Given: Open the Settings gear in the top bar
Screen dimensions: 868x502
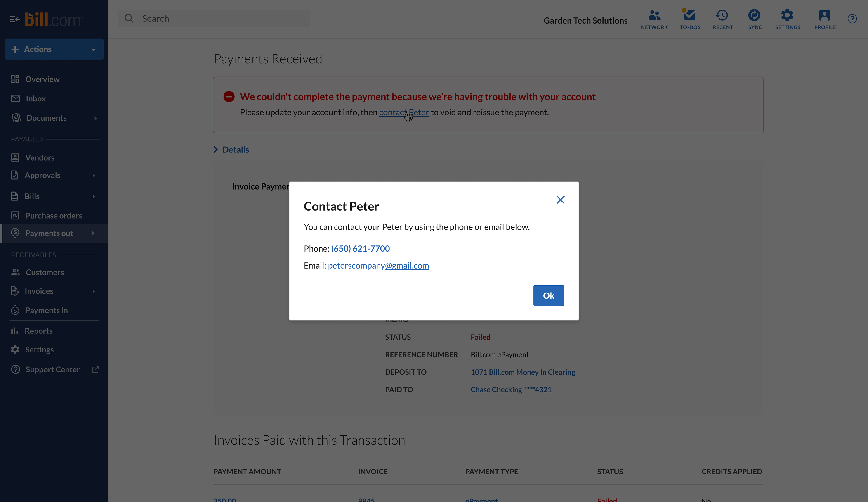Looking at the screenshot, I should click(x=787, y=15).
